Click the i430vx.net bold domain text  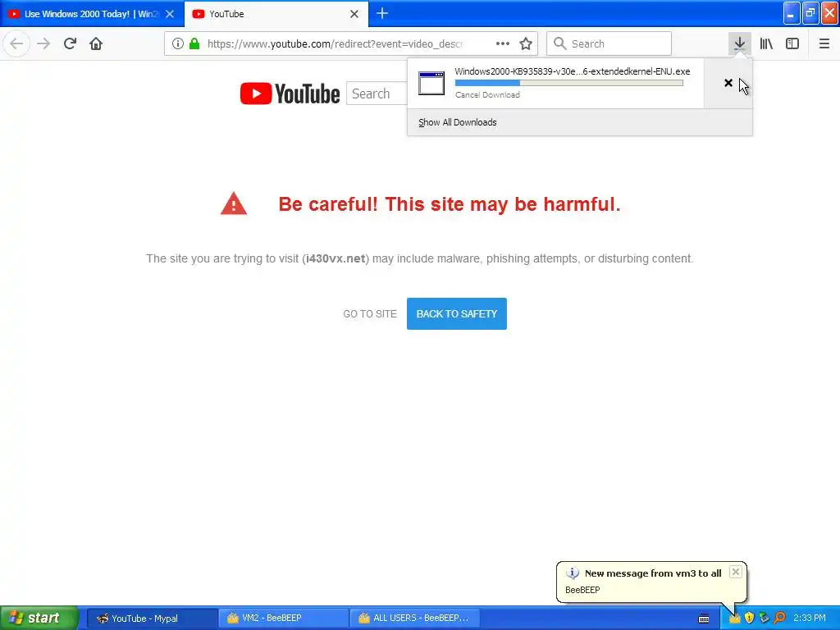tap(336, 258)
